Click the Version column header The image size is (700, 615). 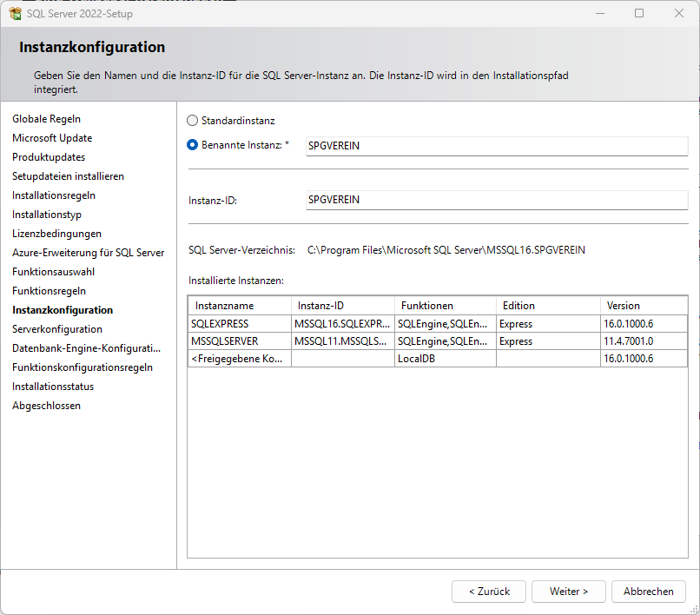(643, 306)
